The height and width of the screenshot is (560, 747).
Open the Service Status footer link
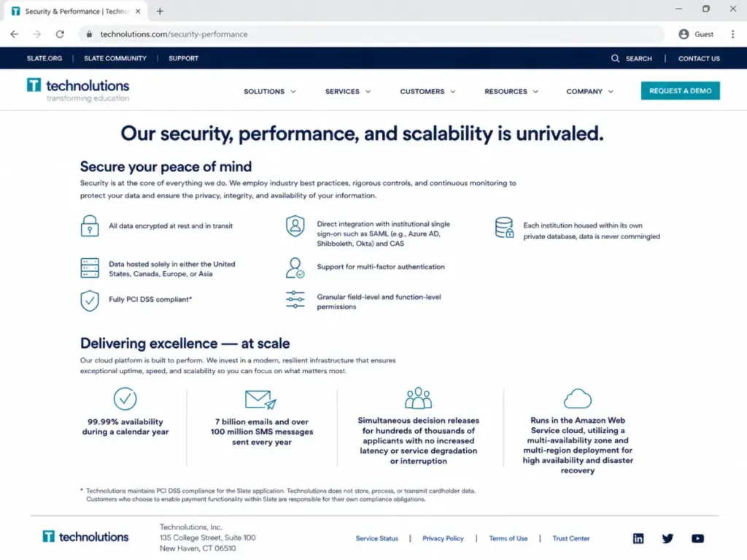pyautogui.click(x=377, y=538)
